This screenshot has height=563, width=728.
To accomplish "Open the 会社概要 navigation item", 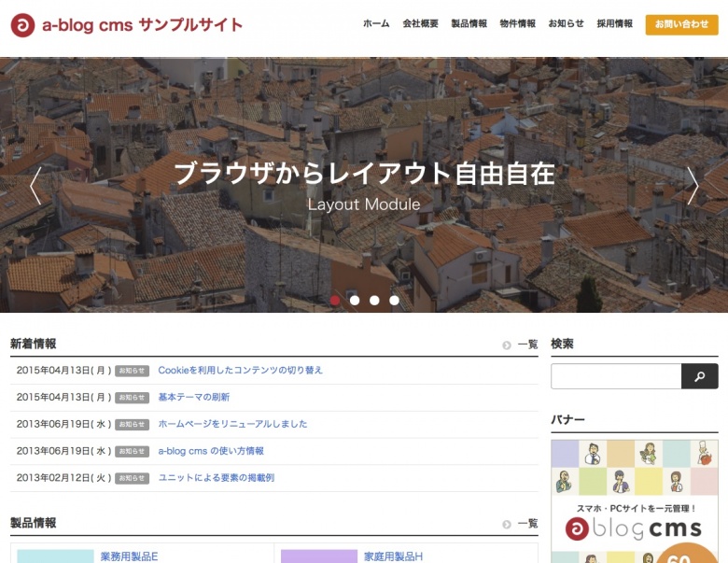I will [x=420, y=24].
